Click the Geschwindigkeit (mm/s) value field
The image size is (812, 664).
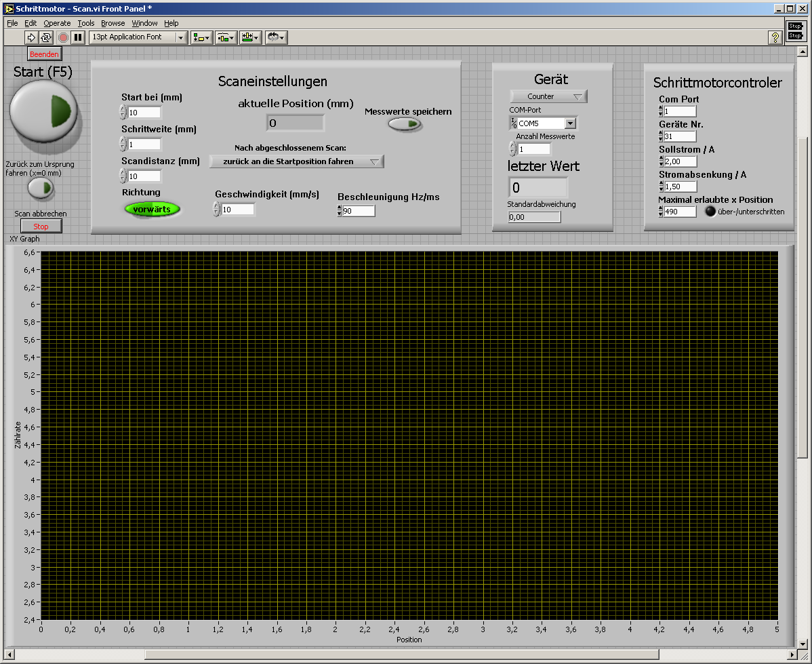click(238, 210)
